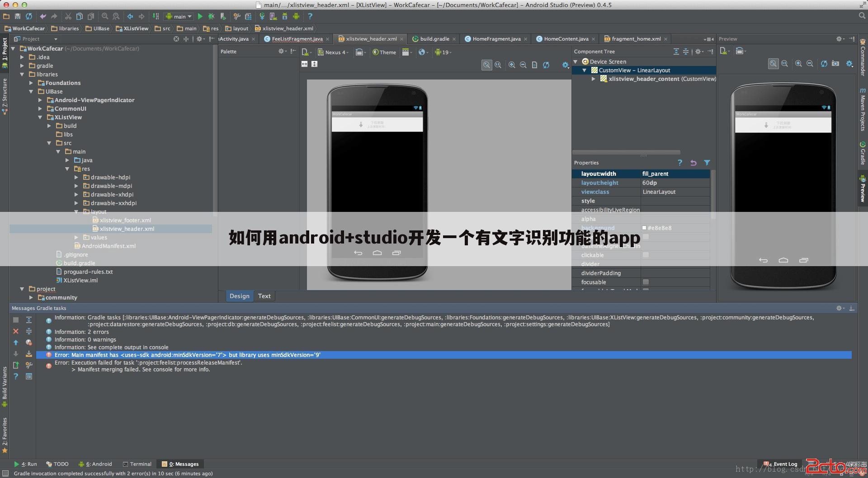Viewport: 868px width, 478px height.
Task: Toggle hide warnings icon in Messages
Action: (28, 342)
